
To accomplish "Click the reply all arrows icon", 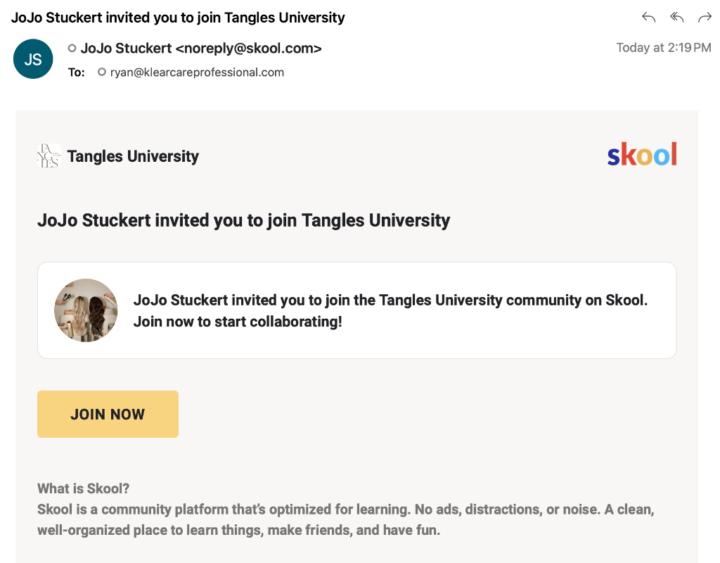I will coord(677,18).
